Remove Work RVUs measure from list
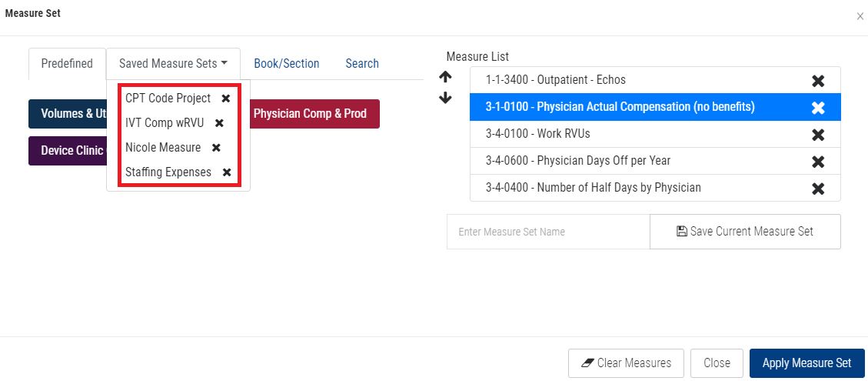Image resolution: width=868 pixels, height=381 pixels. point(818,134)
